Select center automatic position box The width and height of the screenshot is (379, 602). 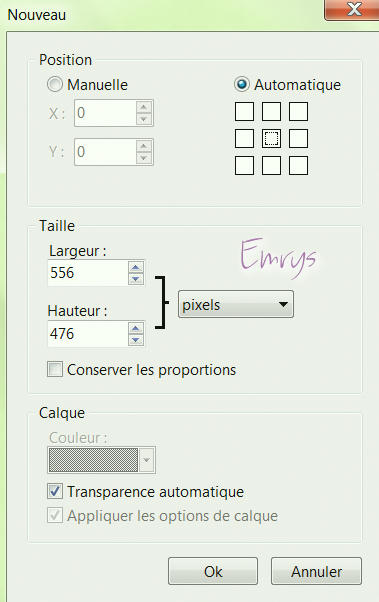pyautogui.click(x=271, y=138)
